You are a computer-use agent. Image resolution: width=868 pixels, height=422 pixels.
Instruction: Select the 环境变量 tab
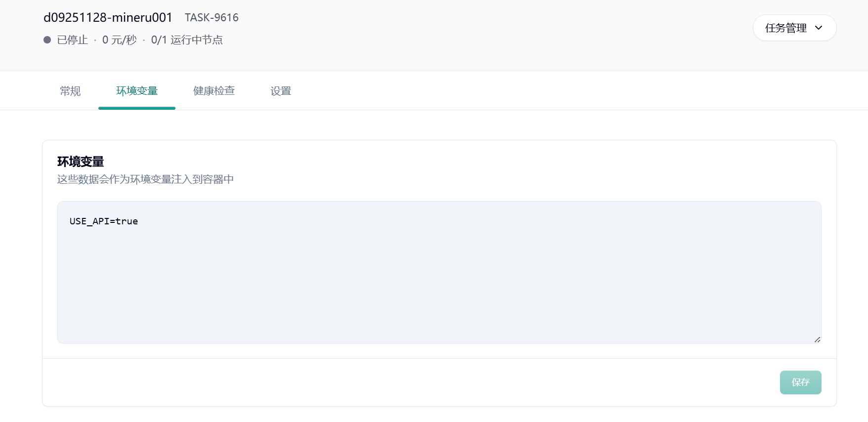click(x=137, y=91)
